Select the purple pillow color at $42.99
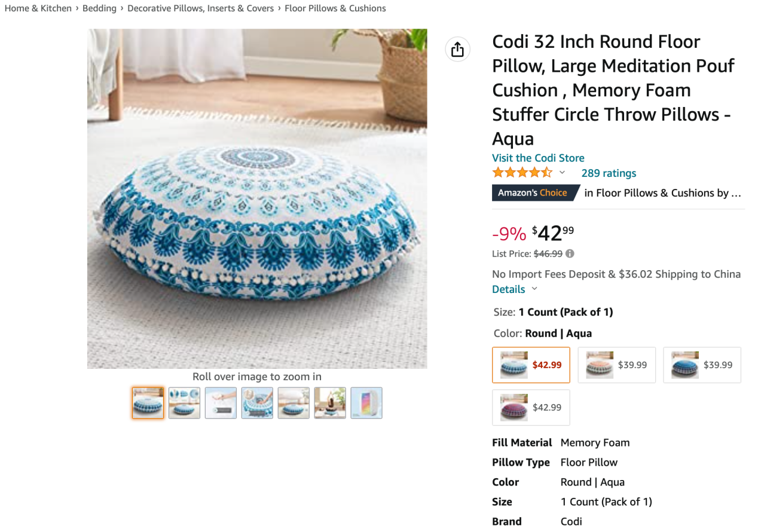Screen dimensions: 758x532 tap(531, 407)
